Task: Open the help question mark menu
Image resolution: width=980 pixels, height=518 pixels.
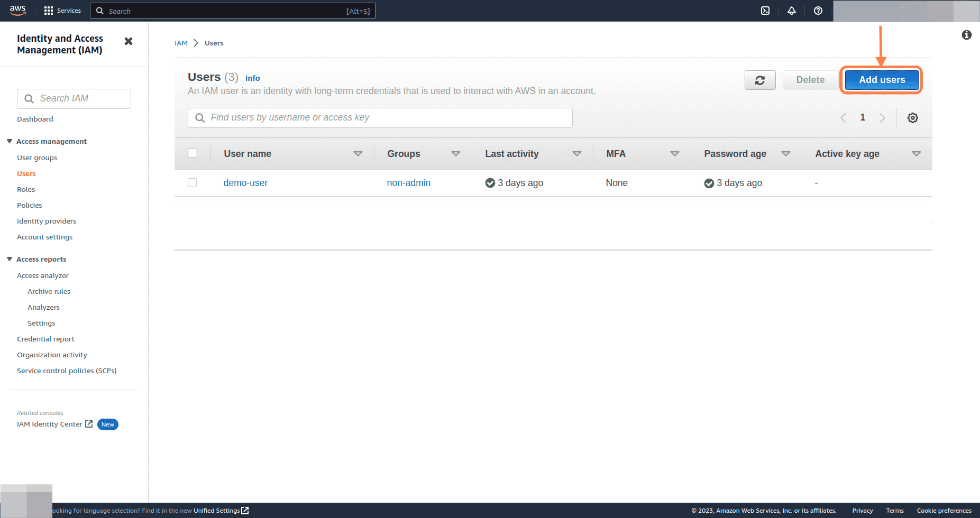Action: pos(818,11)
